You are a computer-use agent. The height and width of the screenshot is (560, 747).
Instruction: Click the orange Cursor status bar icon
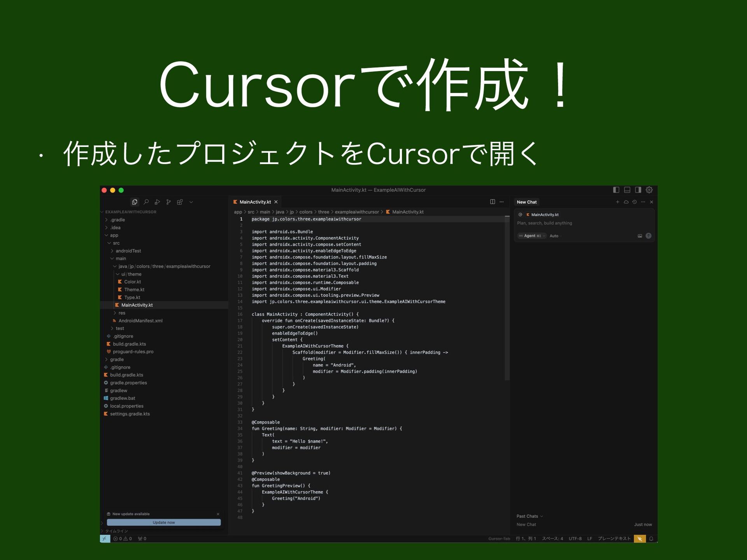click(640, 539)
